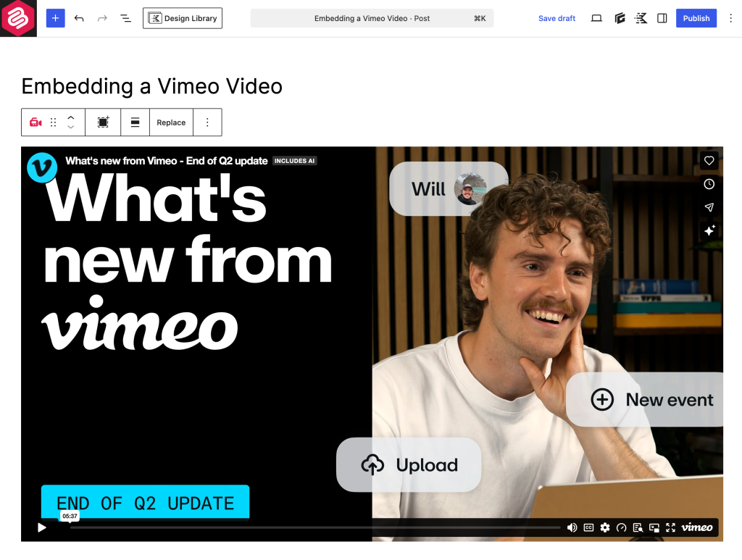Click Save draft

[x=556, y=18]
